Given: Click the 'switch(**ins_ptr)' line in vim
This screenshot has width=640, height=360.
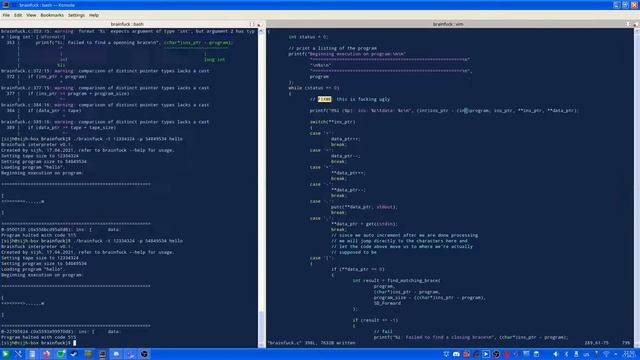Looking at the screenshot, I should pos(332,122).
